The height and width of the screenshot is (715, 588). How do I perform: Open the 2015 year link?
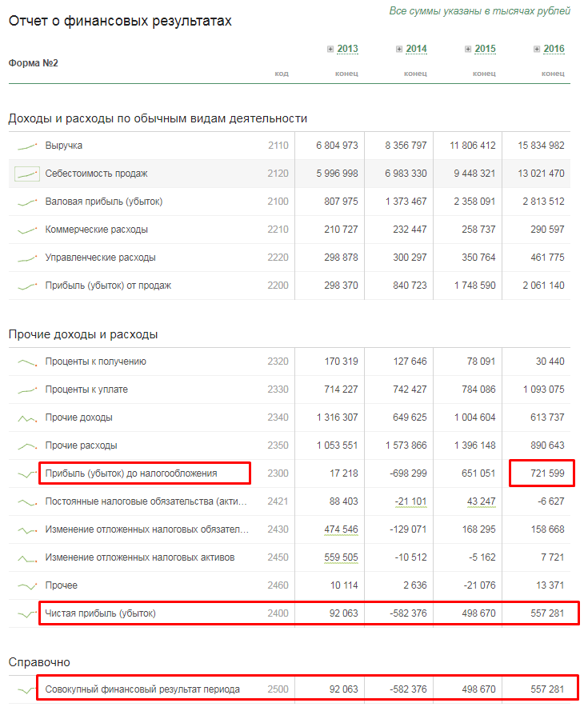(486, 49)
